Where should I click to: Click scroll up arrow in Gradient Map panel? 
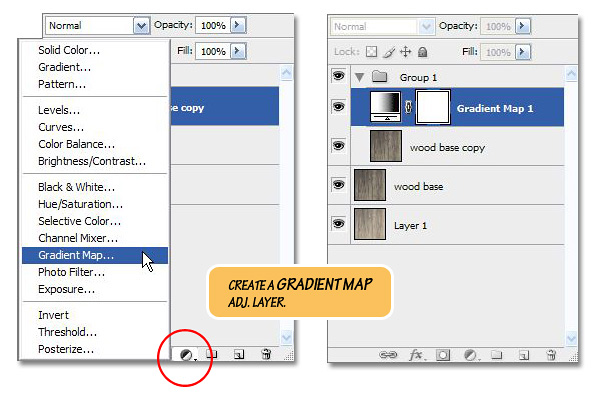[x=571, y=73]
